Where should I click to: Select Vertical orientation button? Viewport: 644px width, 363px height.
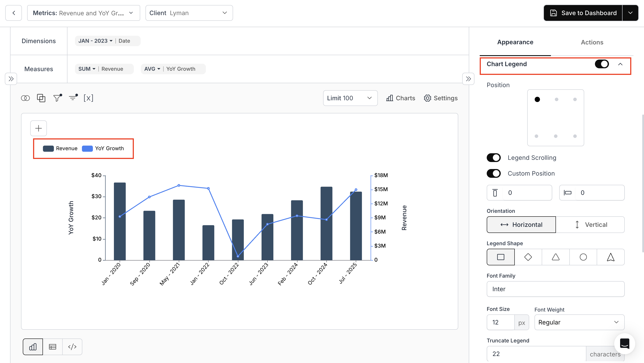coord(590,224)
